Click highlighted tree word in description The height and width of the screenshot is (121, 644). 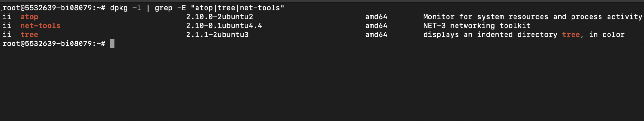pos(571,35)
